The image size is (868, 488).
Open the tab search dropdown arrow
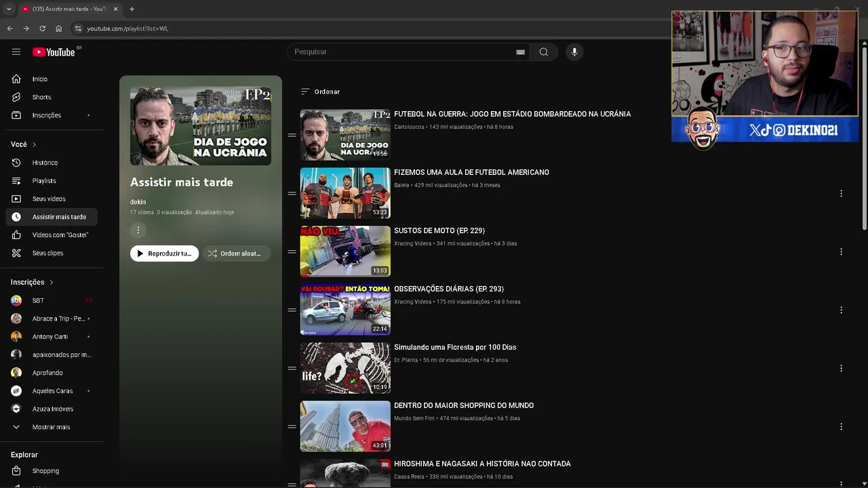[9, 9]
